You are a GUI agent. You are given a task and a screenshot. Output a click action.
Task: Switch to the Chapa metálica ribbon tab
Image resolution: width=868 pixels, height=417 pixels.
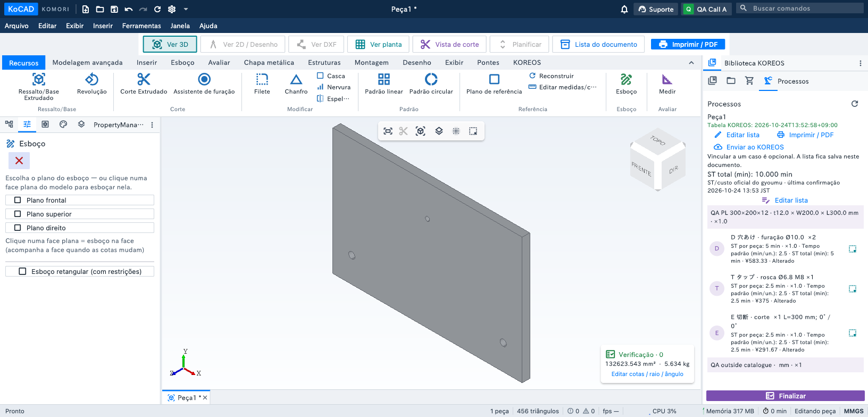[269, 62]
